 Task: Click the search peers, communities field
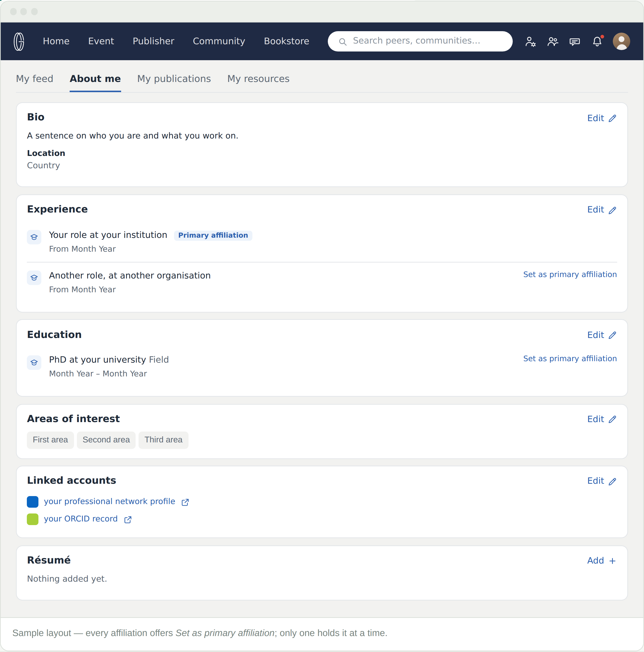(x=420, y=41)
